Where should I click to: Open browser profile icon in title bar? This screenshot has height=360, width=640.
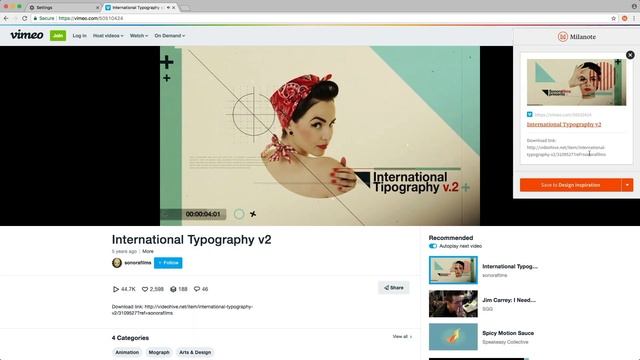pos(634,6)
